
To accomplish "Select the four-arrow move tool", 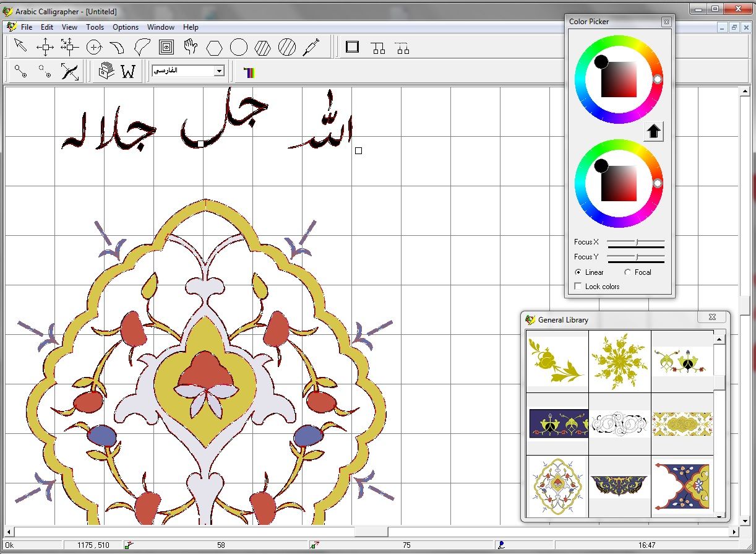I will click(x=45, y=46).
